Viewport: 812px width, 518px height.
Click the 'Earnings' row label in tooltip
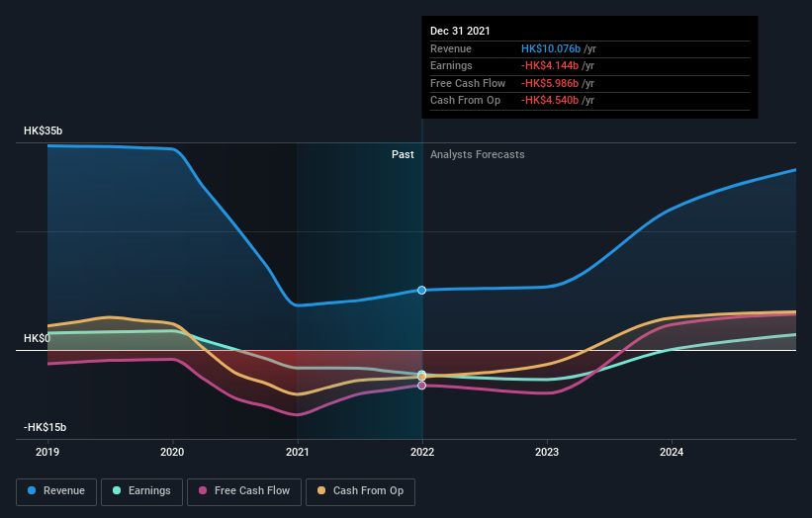pos(451,65)
